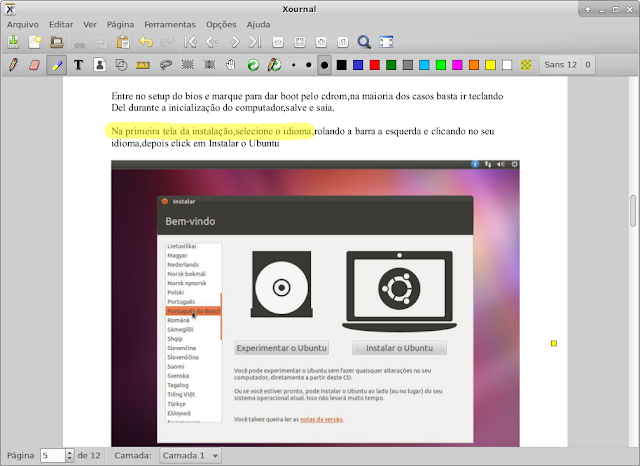Select the Insert Image tool

100,65
